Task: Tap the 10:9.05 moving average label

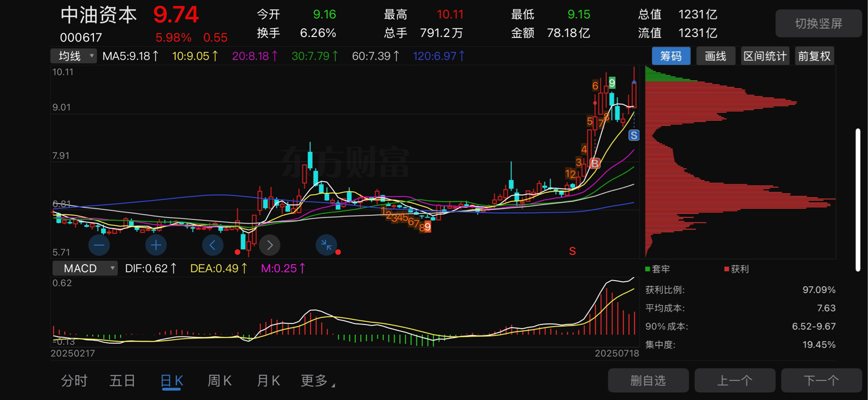Action: point(195,56)
